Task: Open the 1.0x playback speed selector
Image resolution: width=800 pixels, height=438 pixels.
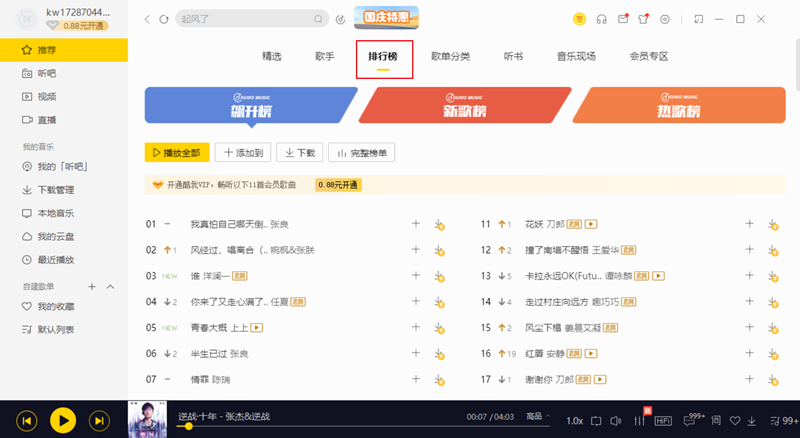Action: 574,421
